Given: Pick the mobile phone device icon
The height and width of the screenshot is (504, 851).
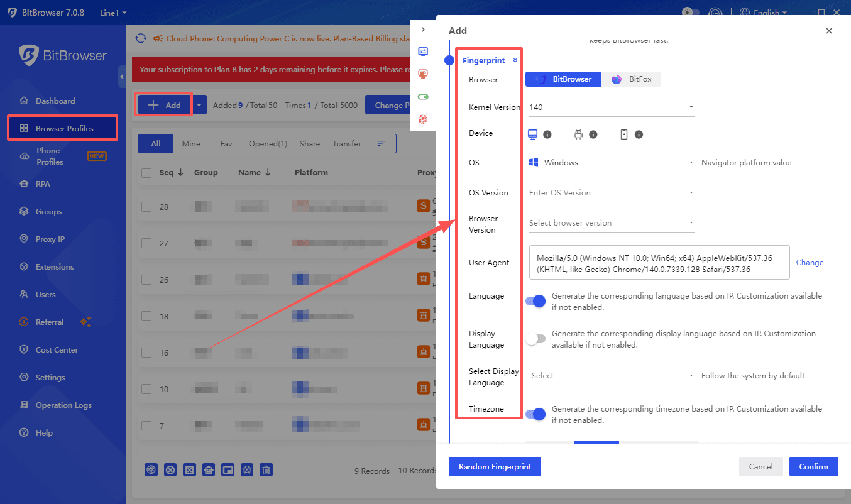Looking at the screenshot, I should [x=624, y=134].
